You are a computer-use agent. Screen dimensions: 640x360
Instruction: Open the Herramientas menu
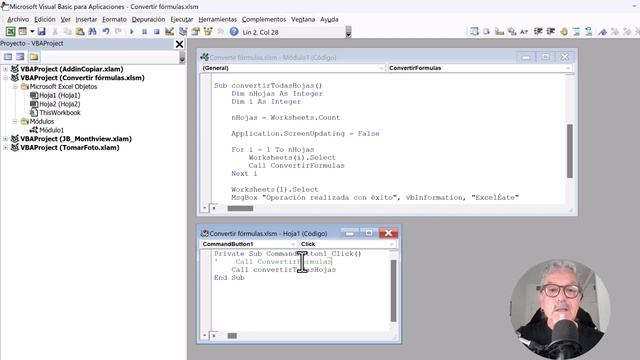[218, 19]
